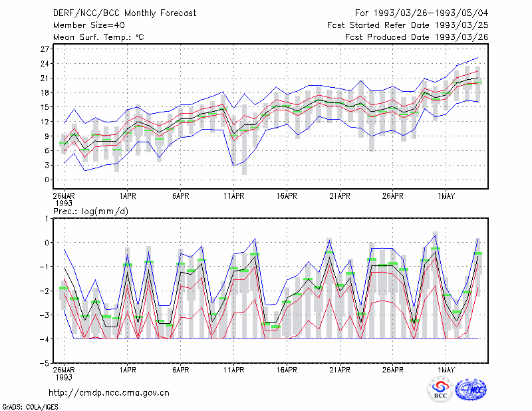This screenshot has width=532, height=411.
Task: Select the Fcst Produced Date 1993/03/26 text
Action: point(417,37)
